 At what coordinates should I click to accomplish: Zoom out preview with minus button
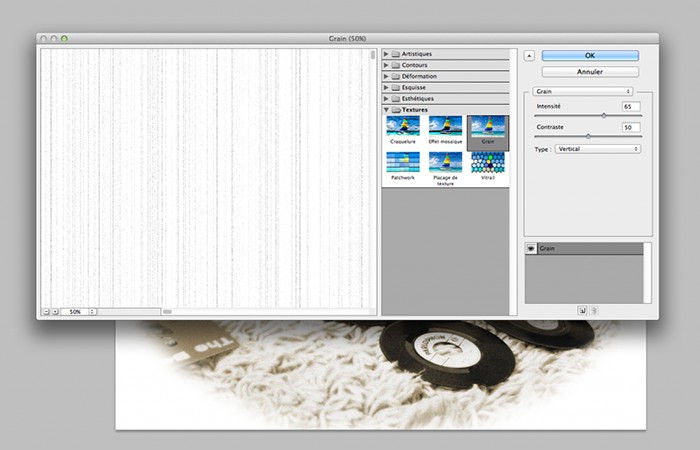coord(46,312)
